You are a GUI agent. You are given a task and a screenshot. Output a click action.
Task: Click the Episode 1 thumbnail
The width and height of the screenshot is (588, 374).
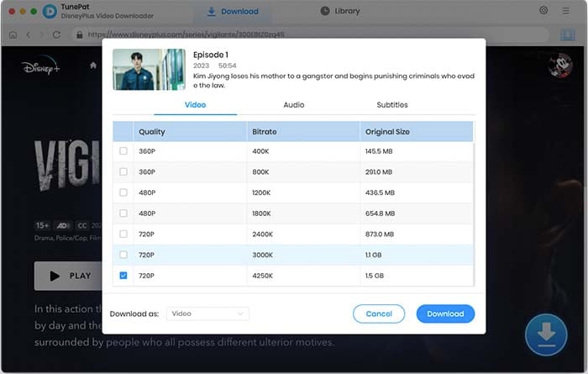point(149,70)
